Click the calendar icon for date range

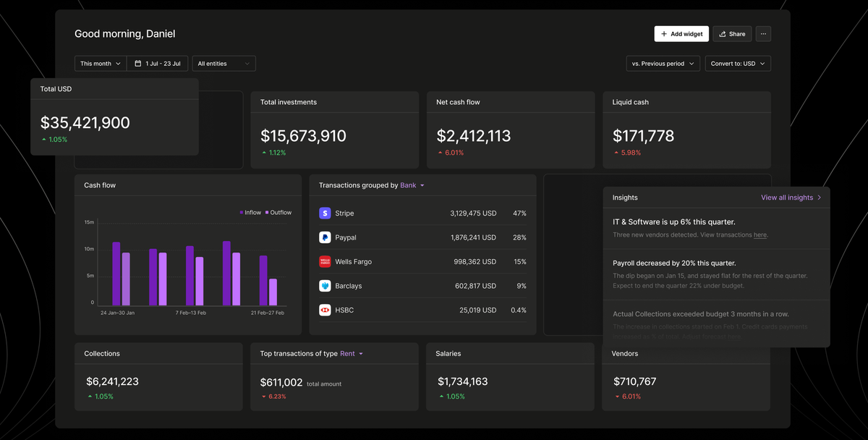tap(137, 64)
